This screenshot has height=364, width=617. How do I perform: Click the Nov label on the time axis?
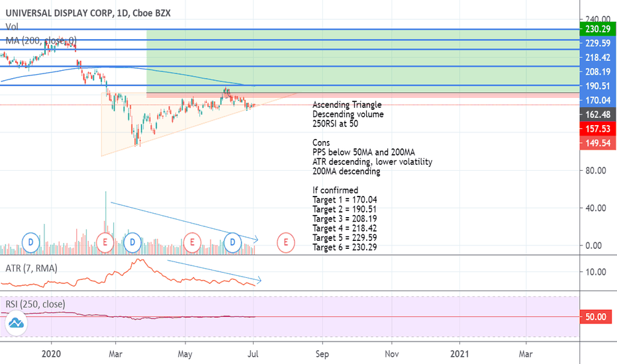coord(391,354)
